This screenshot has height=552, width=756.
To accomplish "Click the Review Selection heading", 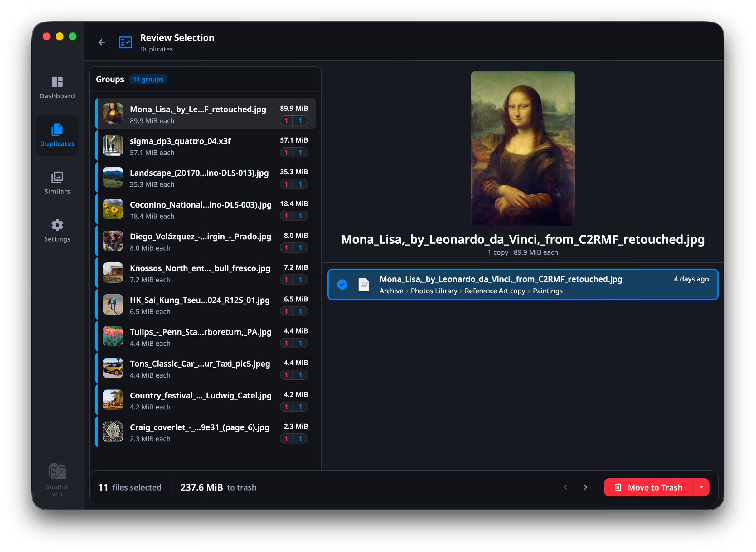I will [177, 37].
